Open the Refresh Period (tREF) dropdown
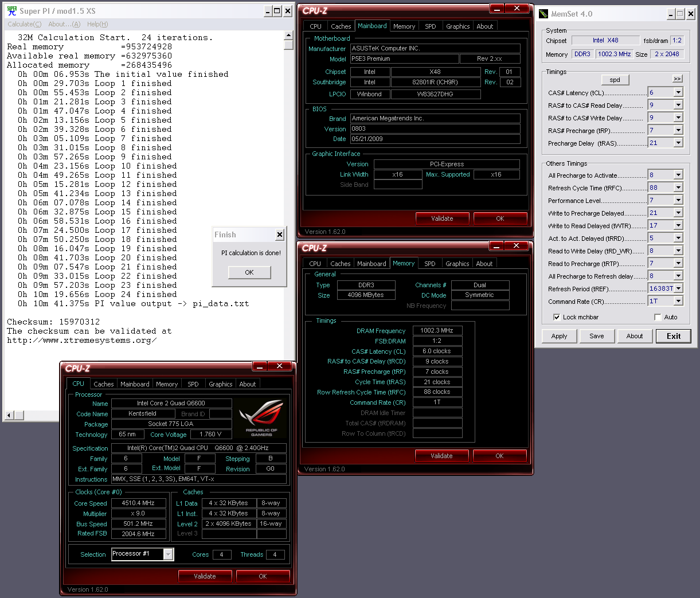This screenshot has width=700, height=598. tap(678, 288)
